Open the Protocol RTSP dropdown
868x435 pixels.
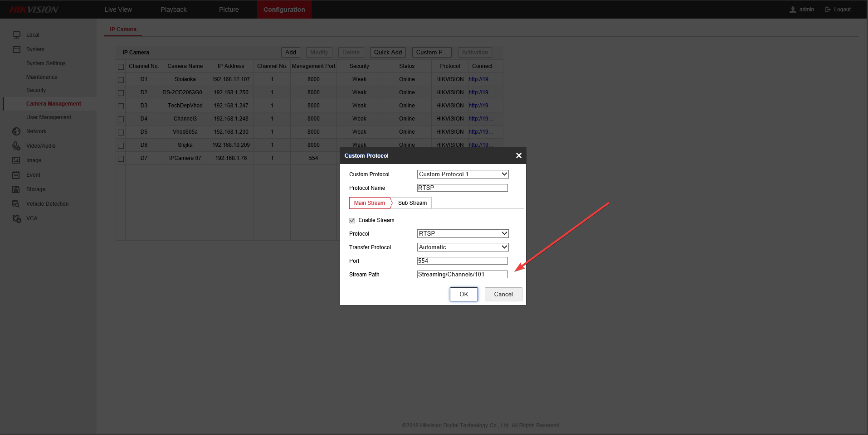pos(463,234)
